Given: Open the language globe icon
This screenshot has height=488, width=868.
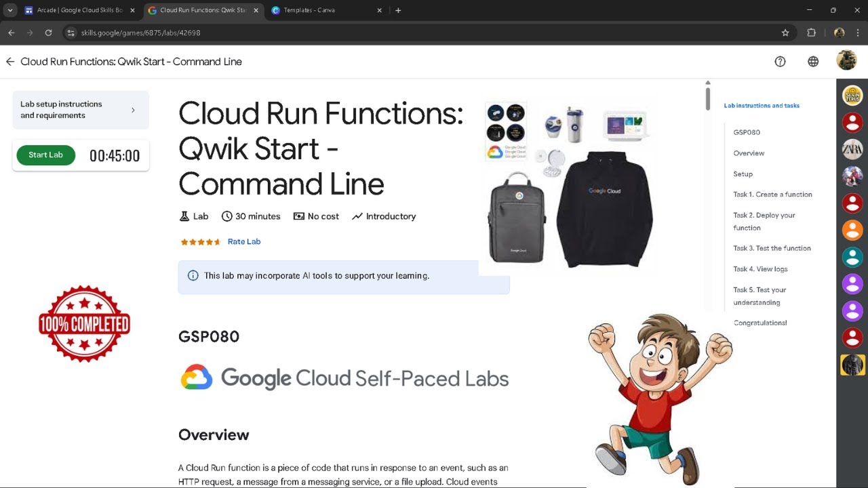Looking at the screenshot, I should click(x=813, y=62).
